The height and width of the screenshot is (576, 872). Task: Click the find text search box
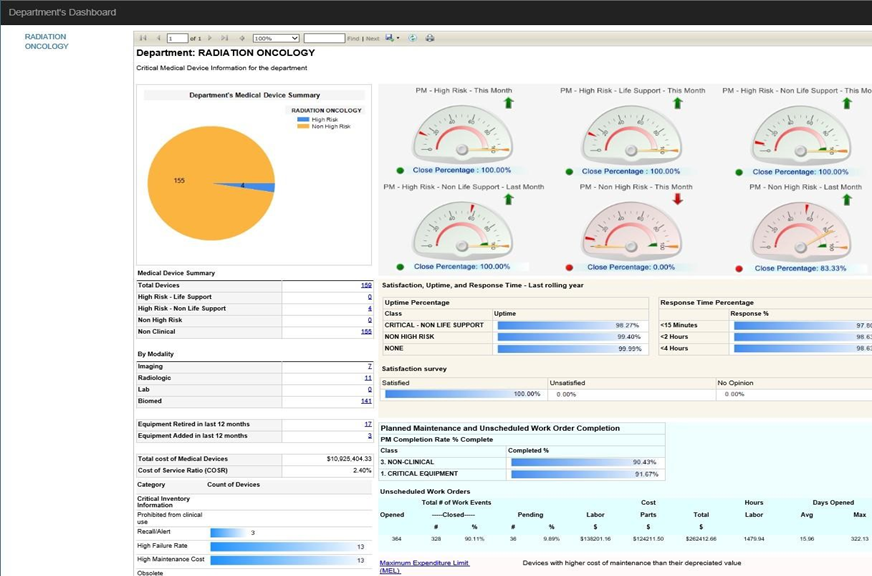point(324,38)
